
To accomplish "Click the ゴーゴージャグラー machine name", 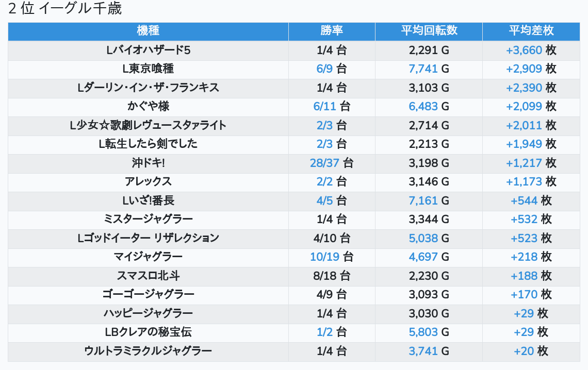I will (x=148, y=295).
